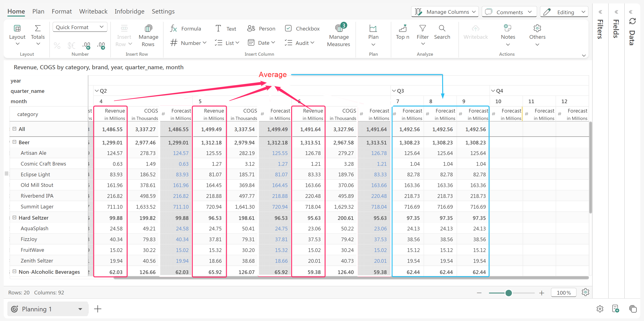Insert a Person column
Screen dimensions: 644x321
[261, 28]
